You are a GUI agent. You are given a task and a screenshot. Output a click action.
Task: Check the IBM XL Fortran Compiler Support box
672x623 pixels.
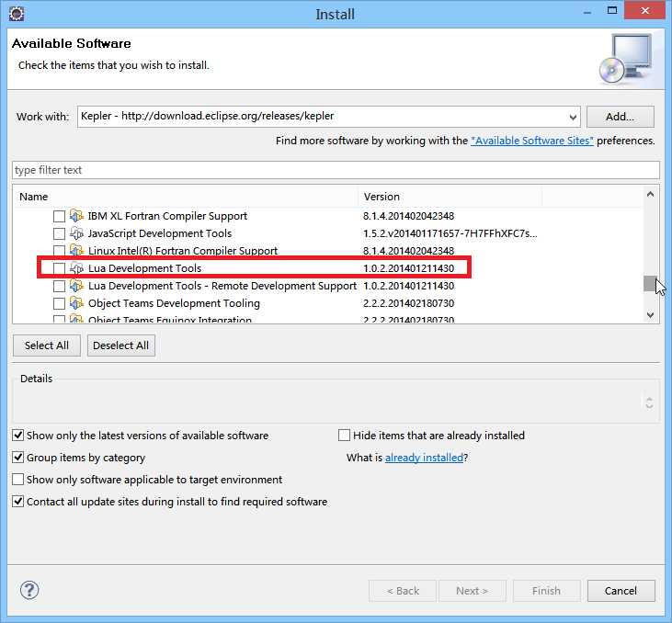[59, 216]
